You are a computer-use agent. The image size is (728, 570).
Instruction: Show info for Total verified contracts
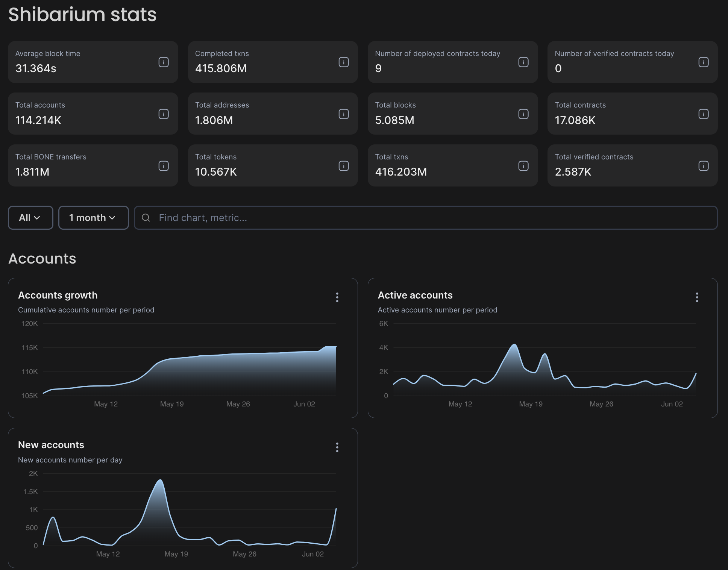coord(704,166)
